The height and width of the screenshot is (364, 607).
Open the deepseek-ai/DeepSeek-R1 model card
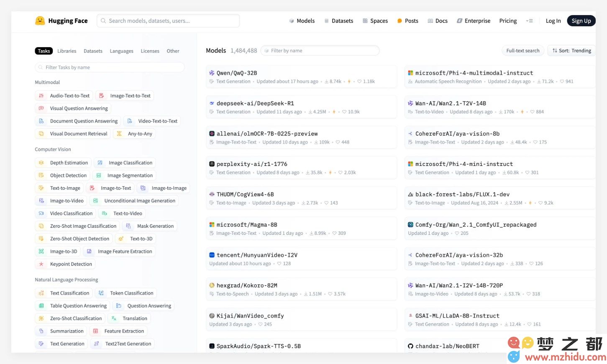coord(301,107)
